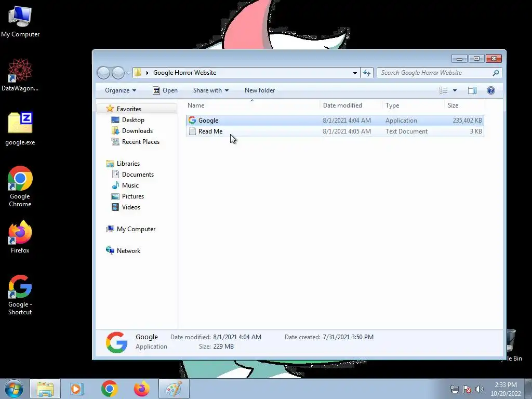
Task: Open the Share with menu
Action: click(x=211, y=90)
